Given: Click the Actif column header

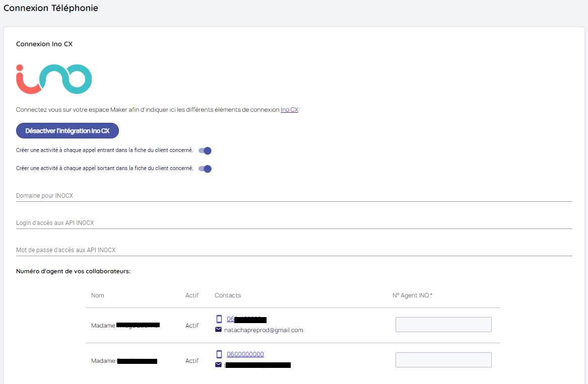Looking at the screenshot, I should 192,295.
